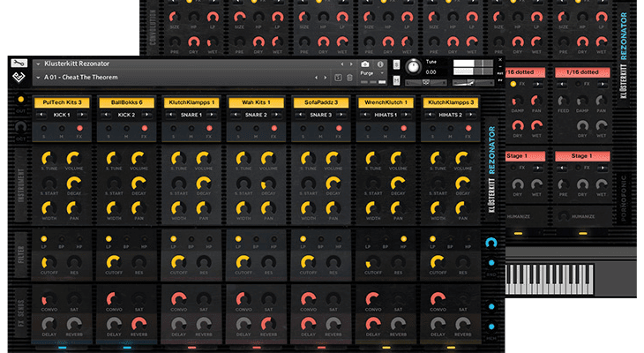Viewport: 644px width, 353px height.
Task: Click the save preset icon
Action: (337, 78)
